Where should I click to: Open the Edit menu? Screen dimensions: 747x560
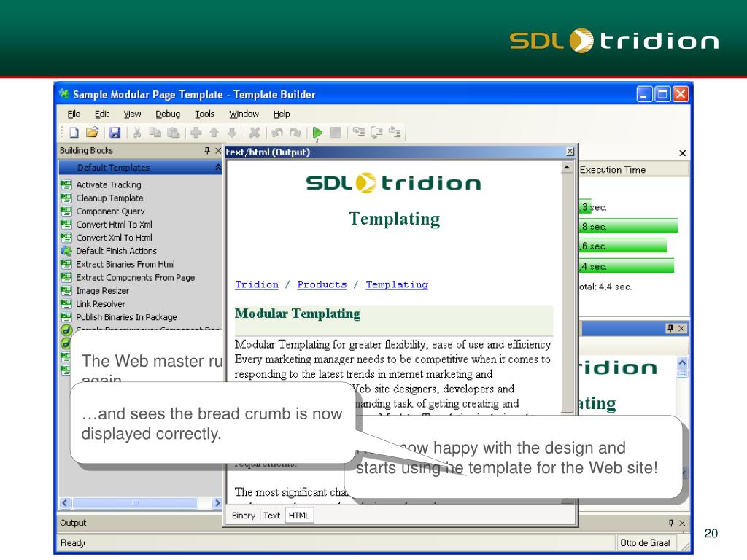click(x=101, y=114)
